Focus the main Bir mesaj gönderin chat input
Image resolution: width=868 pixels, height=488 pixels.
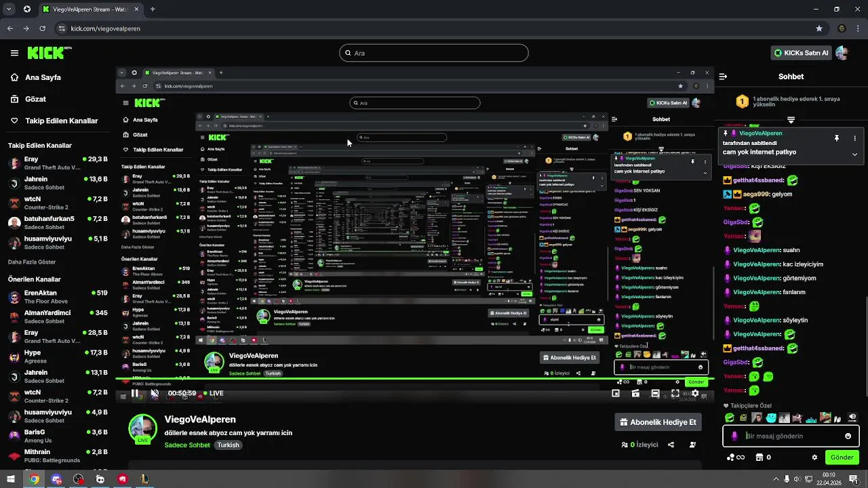(x=791, y=436)
